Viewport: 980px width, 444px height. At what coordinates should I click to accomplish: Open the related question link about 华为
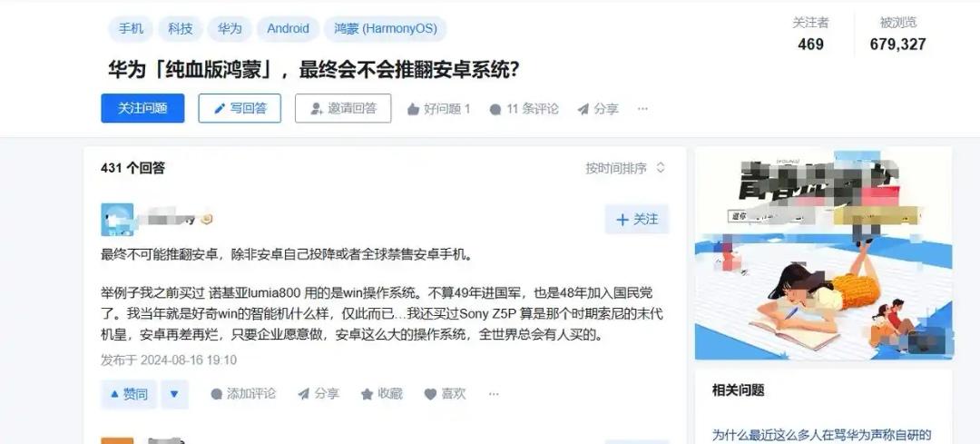pyautogui.click(x=822, y=435)
